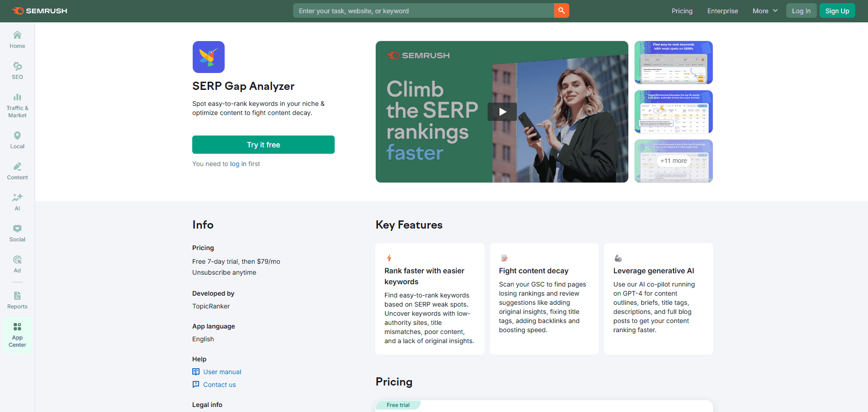Screen dimensions: 868x412
Task: Open the AI sidebar section
Action: pyautogui.click(x=17, y=202)
